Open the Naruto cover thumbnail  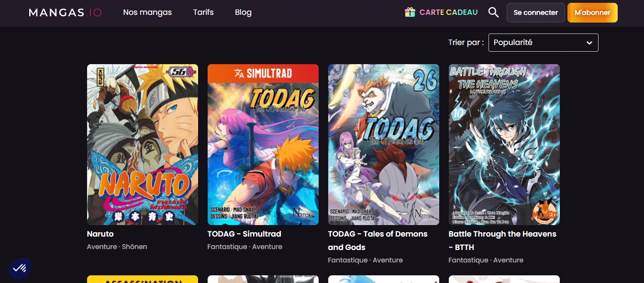(143, 145)
